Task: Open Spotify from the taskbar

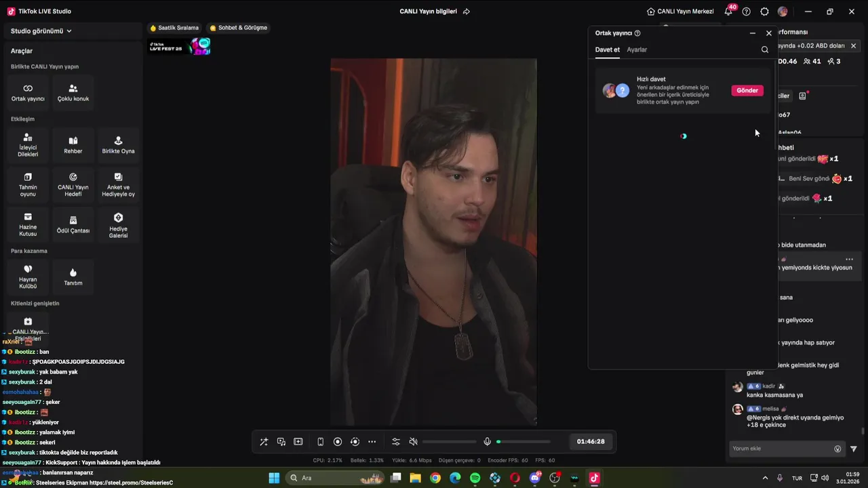Action: tap(475, 478)
